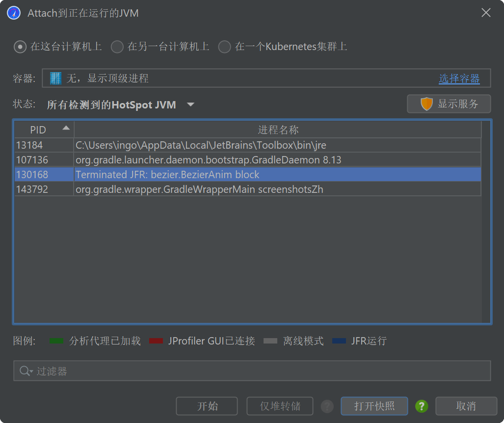
Task: Click the 显示服务 button
Action: (x=449, y=104)
